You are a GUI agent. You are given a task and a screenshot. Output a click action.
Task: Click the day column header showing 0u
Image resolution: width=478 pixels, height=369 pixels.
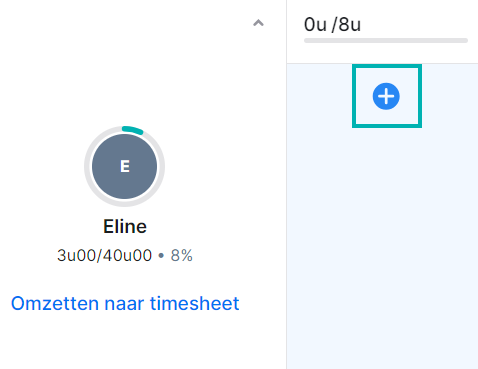click(382, 32)
